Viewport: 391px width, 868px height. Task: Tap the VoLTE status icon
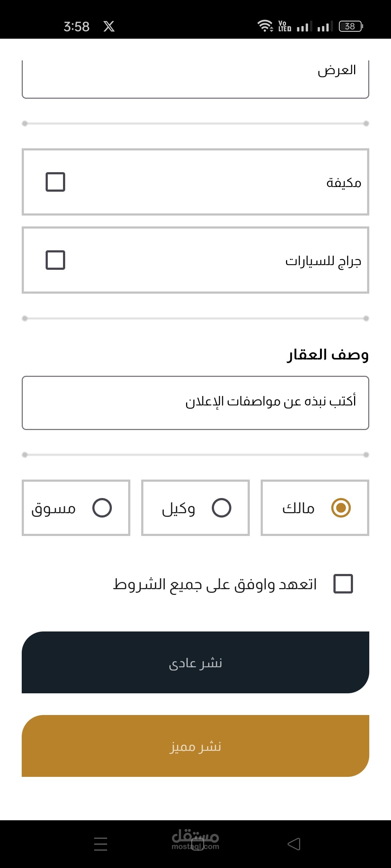point(285,26)
